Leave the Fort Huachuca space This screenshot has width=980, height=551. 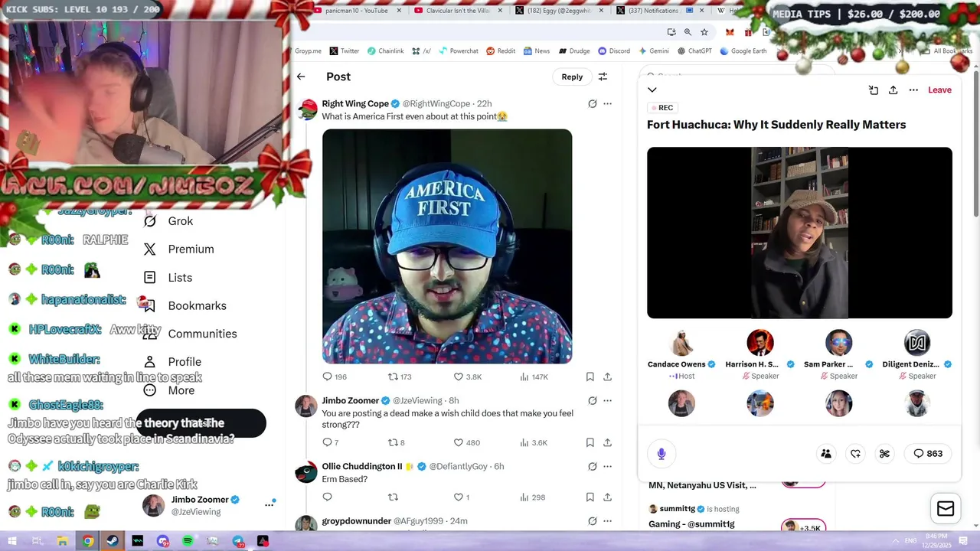939,90
